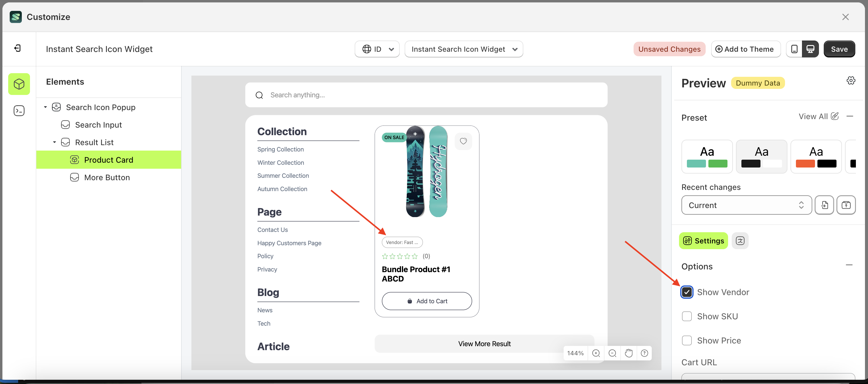Switch preview to mobile view
868x384 pixels.
point(794,49)
